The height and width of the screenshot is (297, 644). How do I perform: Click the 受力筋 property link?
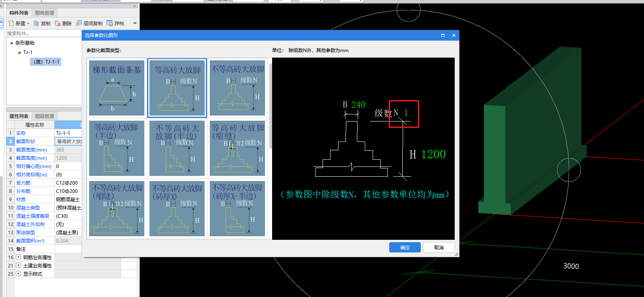(x=23, y=183)
